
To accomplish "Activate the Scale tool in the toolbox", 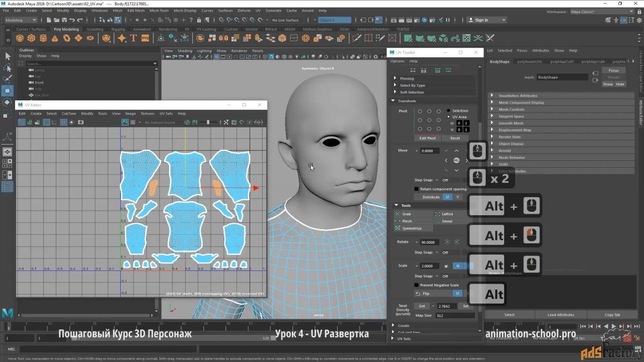I will 8,114.
